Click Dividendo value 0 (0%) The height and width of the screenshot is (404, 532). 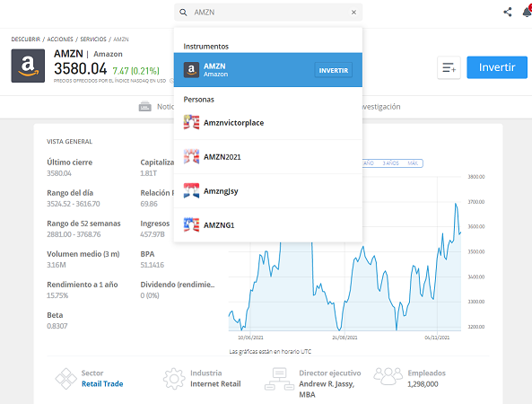(x=150, y=295)
